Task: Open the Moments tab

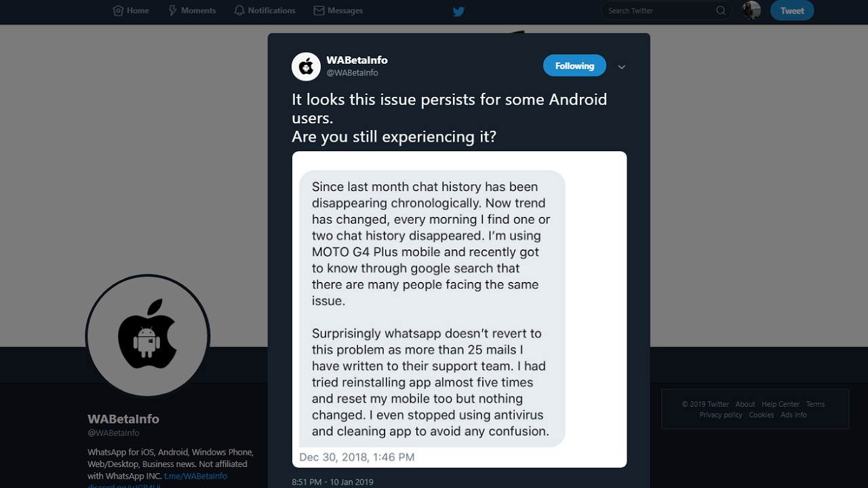Action: (192, 11)
